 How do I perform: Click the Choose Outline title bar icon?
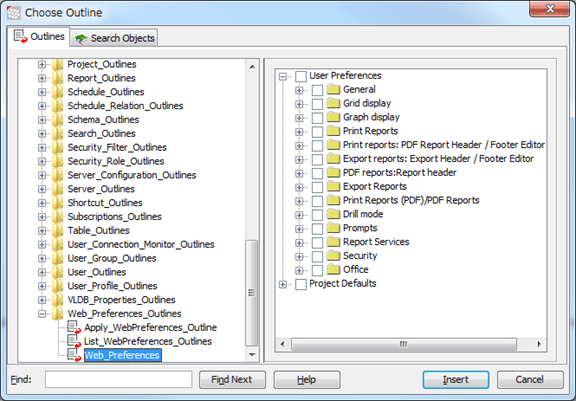[14, 12]
